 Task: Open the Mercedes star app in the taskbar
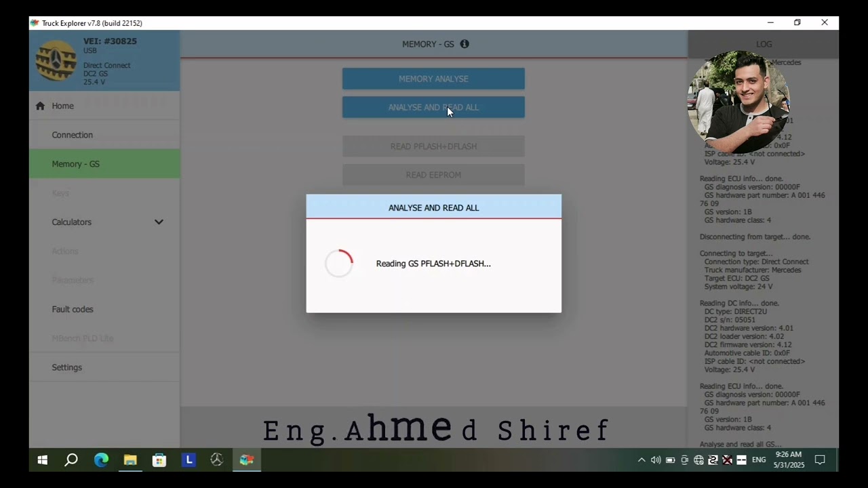217,460
